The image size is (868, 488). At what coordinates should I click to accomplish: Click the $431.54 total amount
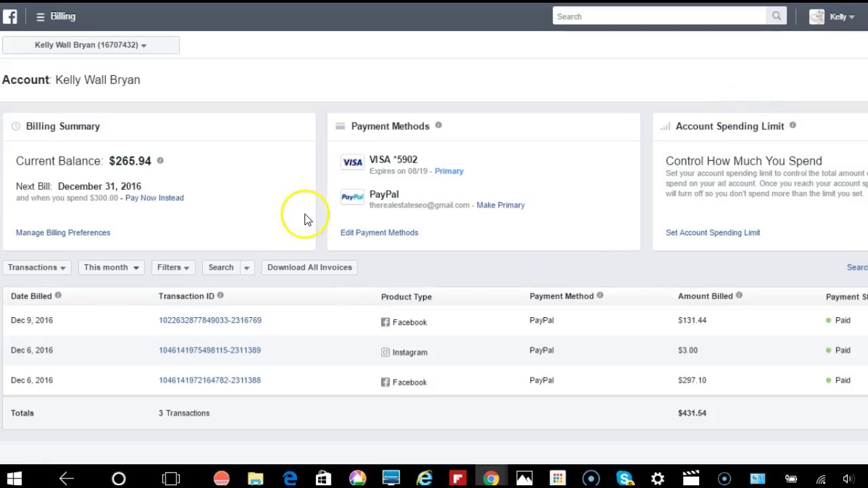point(692,413)
